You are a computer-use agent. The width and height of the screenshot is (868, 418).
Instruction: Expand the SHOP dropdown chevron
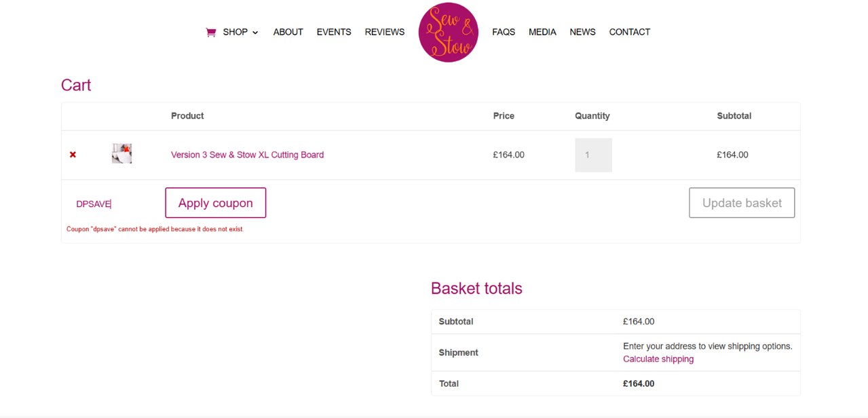pyautogui.click(x=255, y=33)
